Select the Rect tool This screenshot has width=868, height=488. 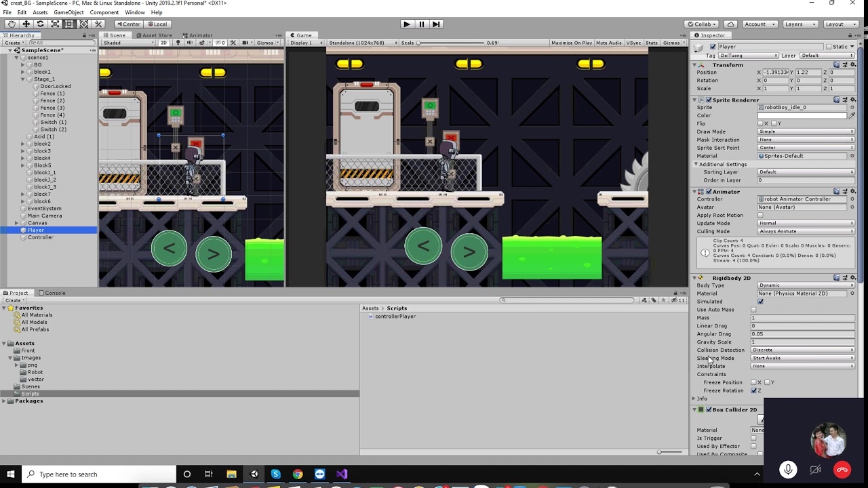[69, 24]
